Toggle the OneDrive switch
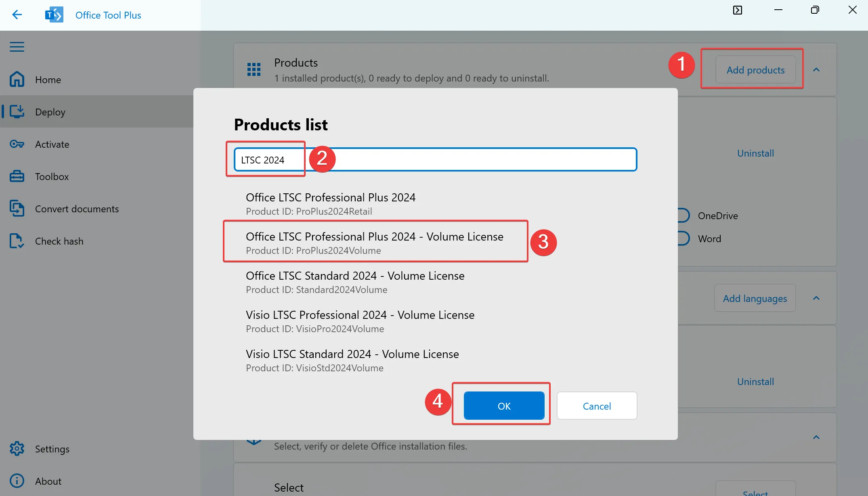The image size is (868, 496). click(682, 215)
